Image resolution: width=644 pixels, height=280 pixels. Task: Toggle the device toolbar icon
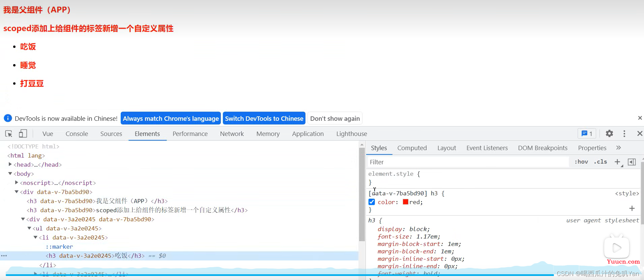pyautogui.click(x=23, y=134)
